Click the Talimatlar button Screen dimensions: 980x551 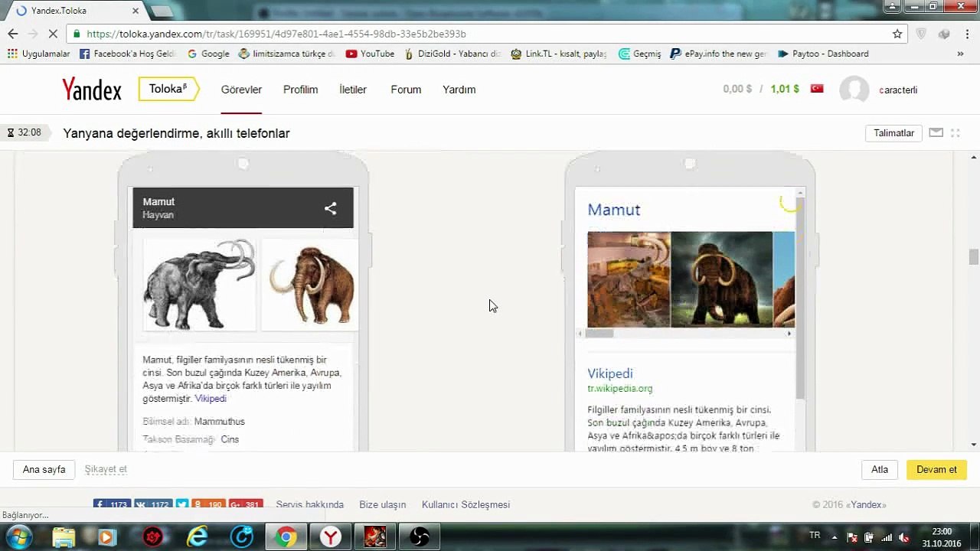893,132
